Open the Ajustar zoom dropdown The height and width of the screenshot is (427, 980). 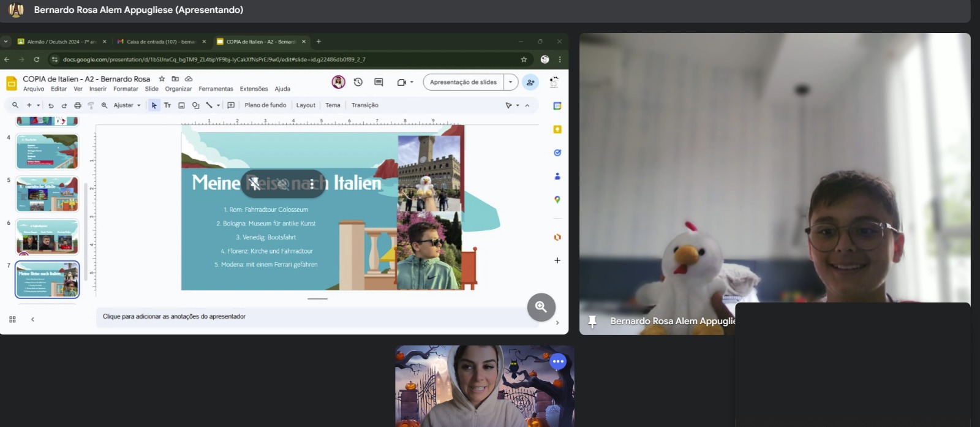coord(127,105)
